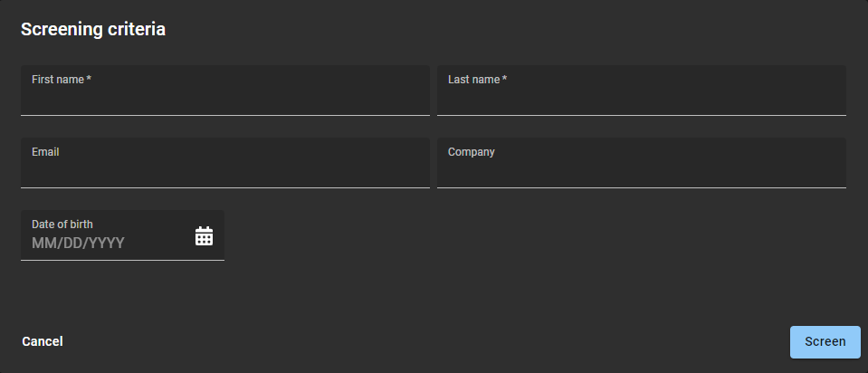Click the "Company" field label
This screenshot has width=868, height=373.
click(472, 152)
